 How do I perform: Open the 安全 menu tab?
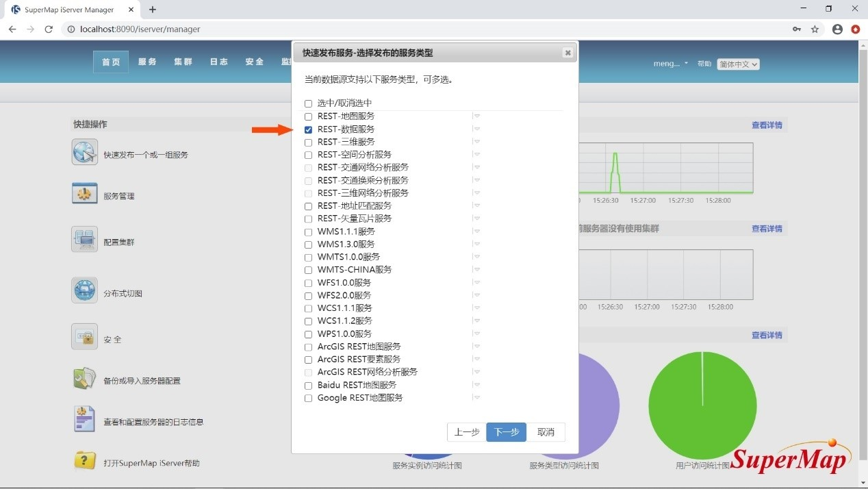click(254, 62)
